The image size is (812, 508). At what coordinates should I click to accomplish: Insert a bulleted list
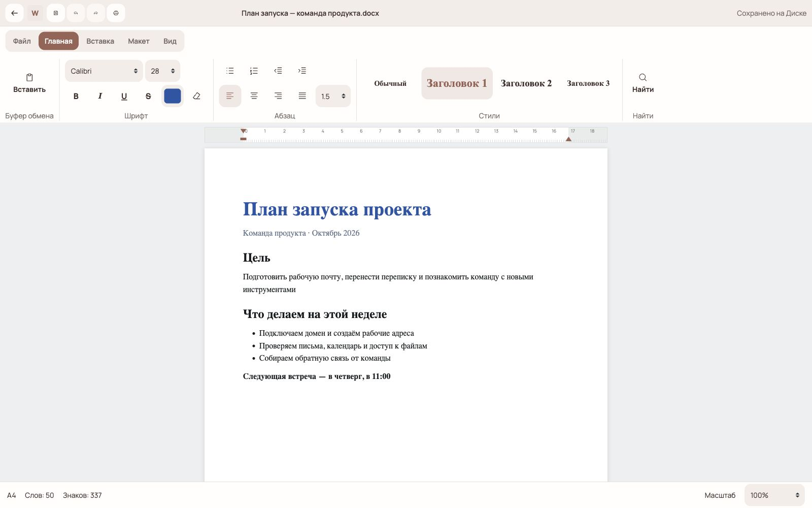(230, 71)
